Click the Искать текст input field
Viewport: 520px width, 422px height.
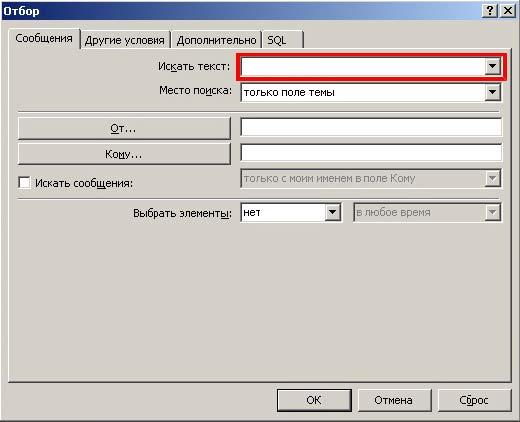tap(363, 66)
